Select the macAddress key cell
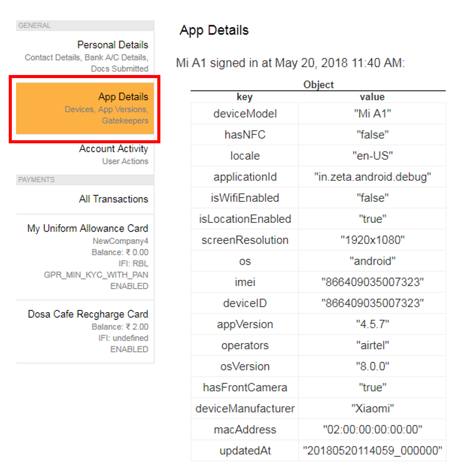The width and height of the screenshot is (476, 468). 245,430
